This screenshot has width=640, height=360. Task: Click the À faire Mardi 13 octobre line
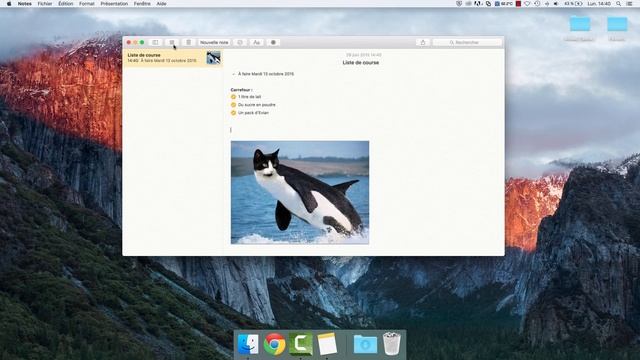266,74
